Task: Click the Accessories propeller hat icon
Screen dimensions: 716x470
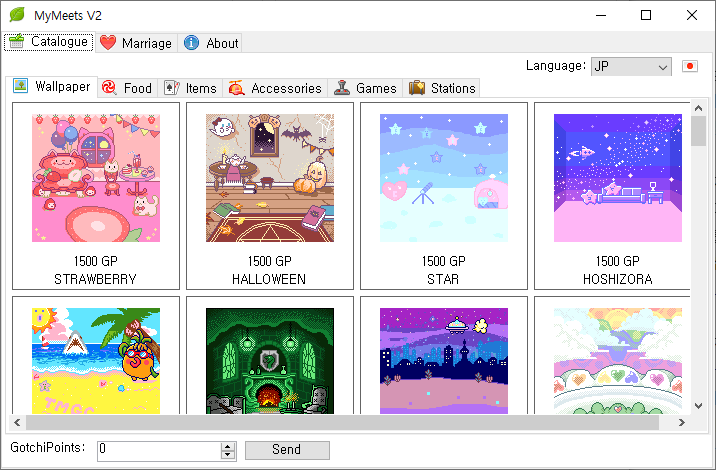Action: 237,87
